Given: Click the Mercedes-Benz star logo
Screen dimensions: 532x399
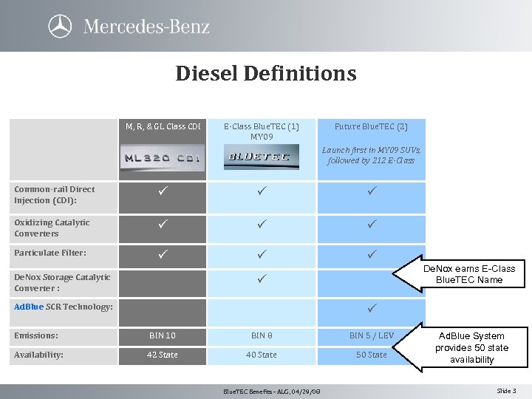Looking at the screenshot, I should [60, 26].
